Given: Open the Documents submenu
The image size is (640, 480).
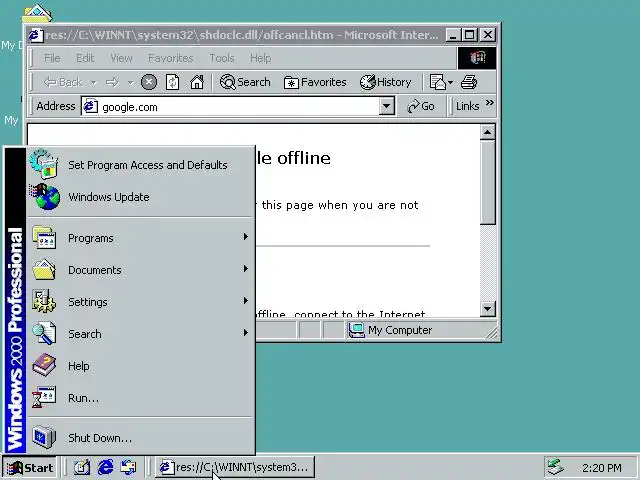Looking at the screenshot, I should pyautogui.click(x=140, y=270).
